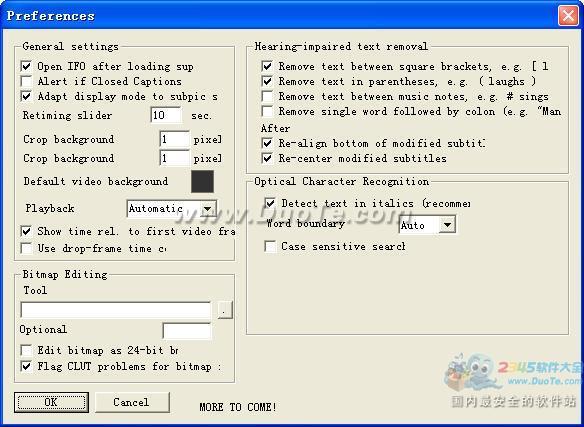This screenshot has height=427, width=584.
Task: Enable Case sensitive search checkbox
Action: point(270,246)
